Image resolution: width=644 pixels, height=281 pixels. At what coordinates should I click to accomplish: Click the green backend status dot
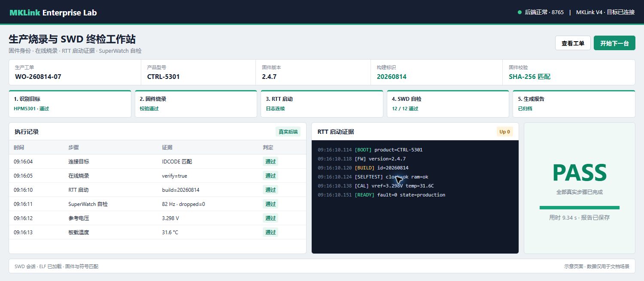(519, 12)
